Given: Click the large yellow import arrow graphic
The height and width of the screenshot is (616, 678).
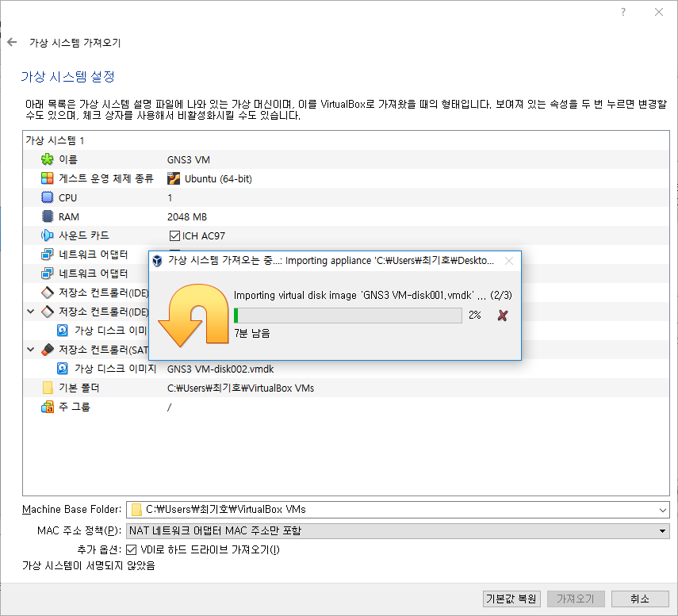Looking at the screenshot, I should 193,315.
